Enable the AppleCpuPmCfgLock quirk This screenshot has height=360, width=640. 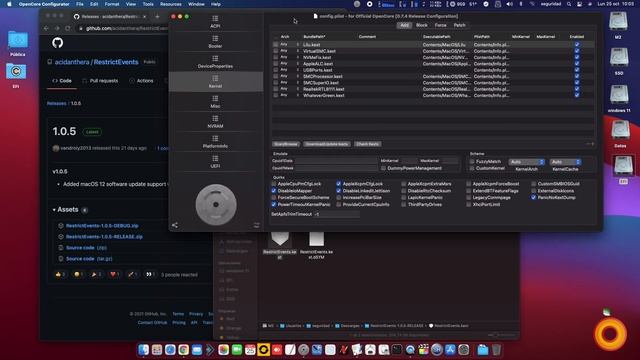click(274, 184)
